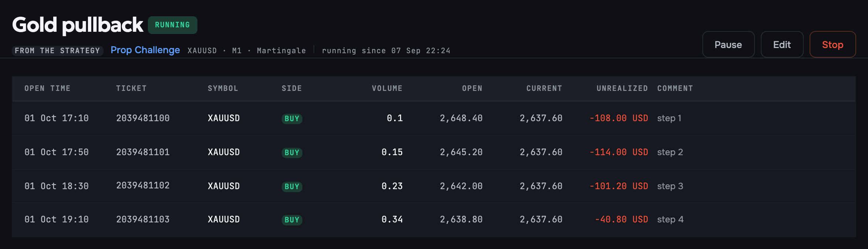Click the step 4 comment
This screenshot has width=868, height=249.
click(670, 219)
